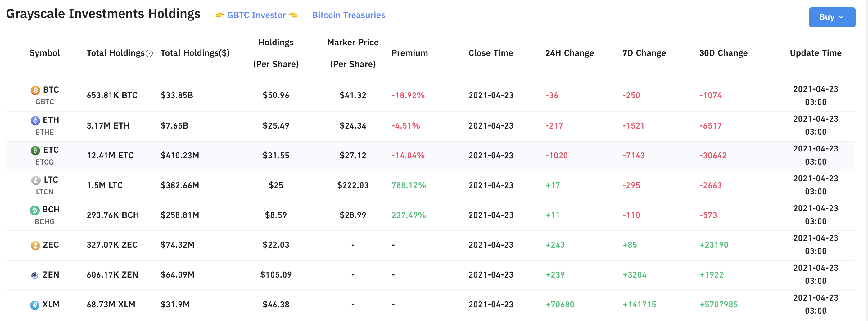
Task: Click the -7143 7D change value
Action: (x=634, y=155)
